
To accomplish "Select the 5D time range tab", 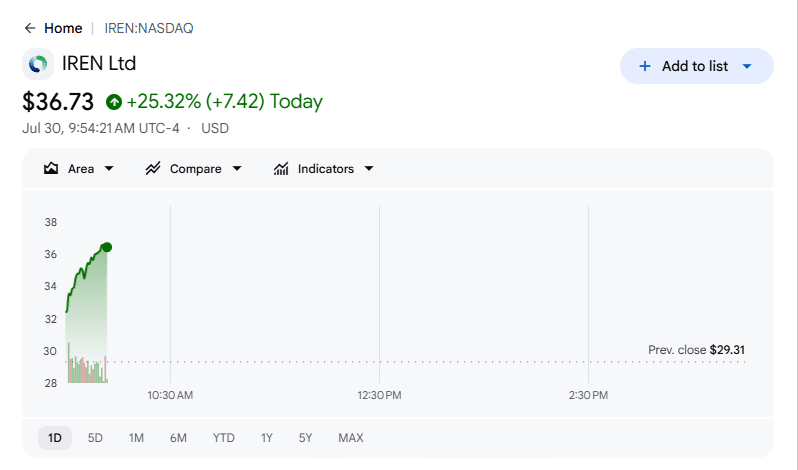I will pyautogui.click(x=95, y=438).
